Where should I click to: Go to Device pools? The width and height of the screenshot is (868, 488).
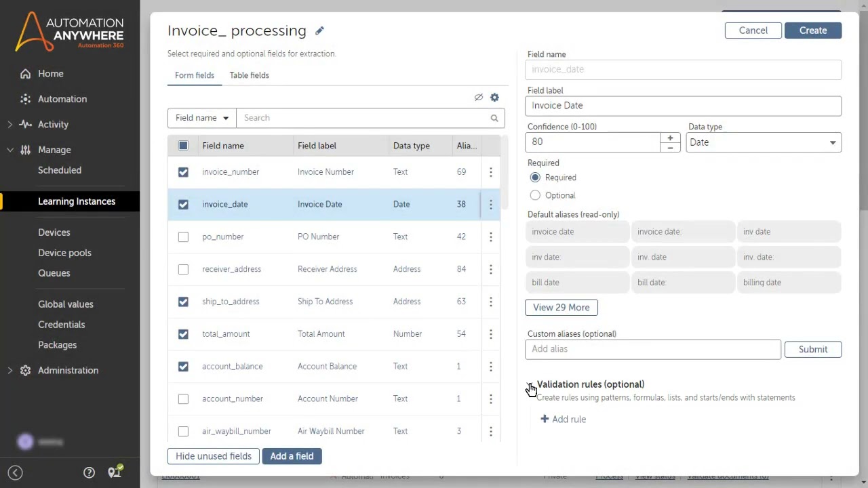[x=64, y=253]
